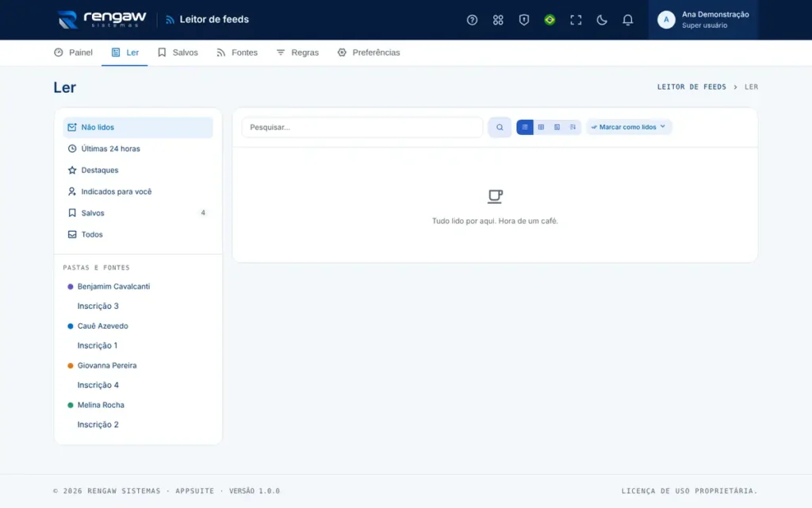Open the Destaques filter
This screenshot has width=812, height=508.
(x=138, y=170)
